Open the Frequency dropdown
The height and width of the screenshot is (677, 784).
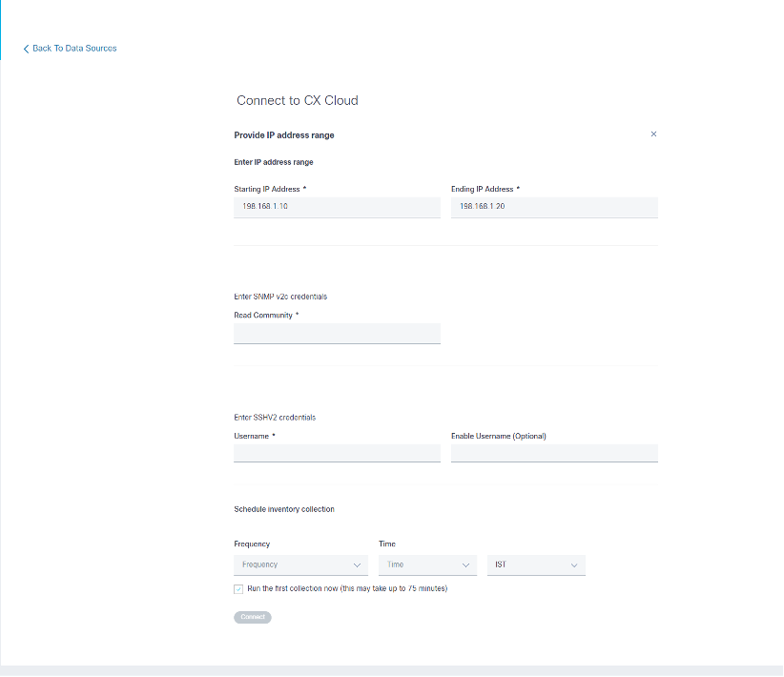(x=301, y=565)
